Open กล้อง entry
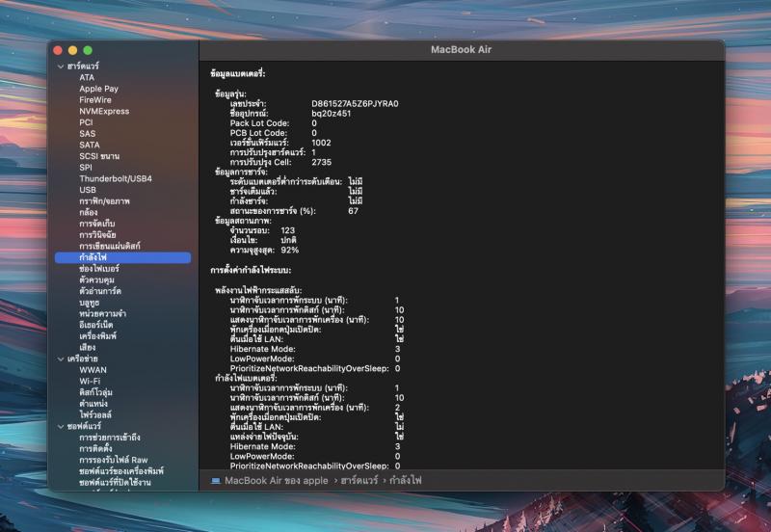771x532 pixels. tap(88, 212)
